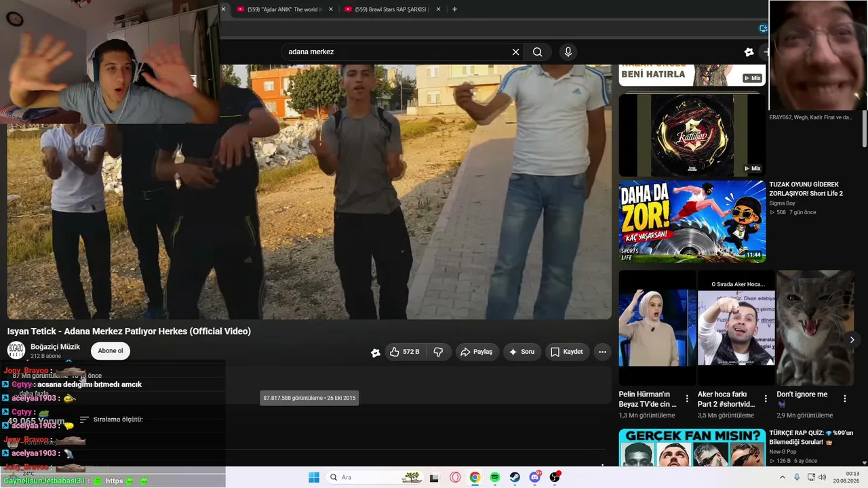Image resolution: width=868 pixels, height=488 pixels.
Task: Click the playing Adana Merkez video frame
Action: tap(309, 192)
